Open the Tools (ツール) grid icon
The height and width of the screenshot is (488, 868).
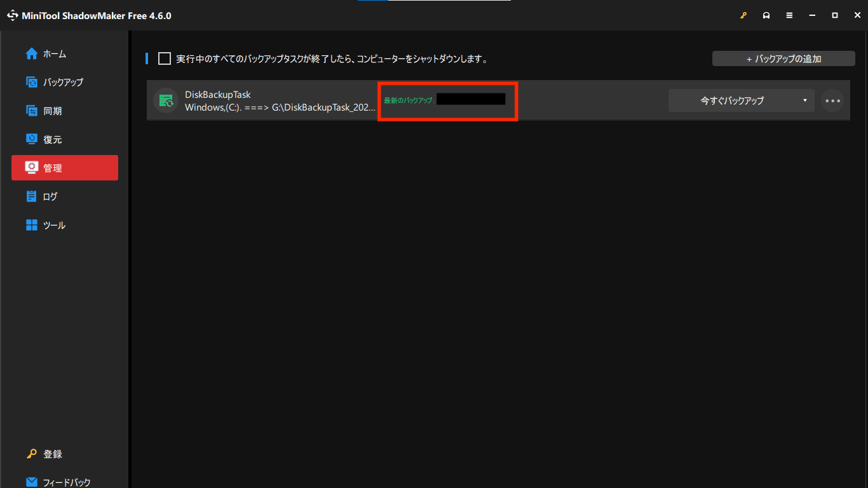point(32,225)
